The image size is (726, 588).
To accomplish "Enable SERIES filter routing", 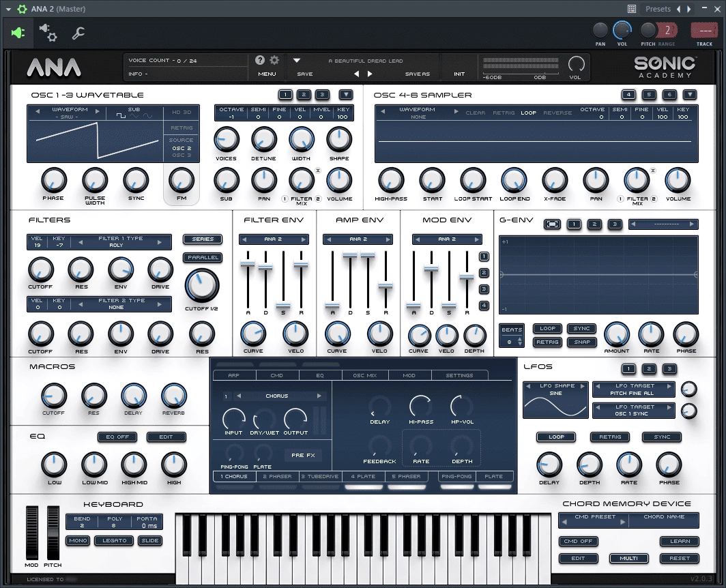I will click(203, 239).
